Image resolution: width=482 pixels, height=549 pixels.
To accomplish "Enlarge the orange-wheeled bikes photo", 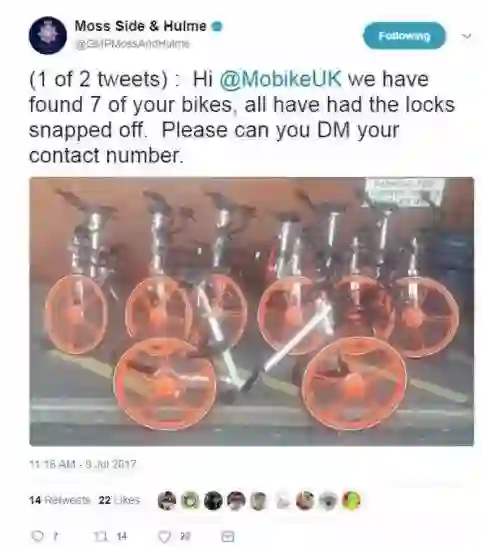I will point(251,311).
